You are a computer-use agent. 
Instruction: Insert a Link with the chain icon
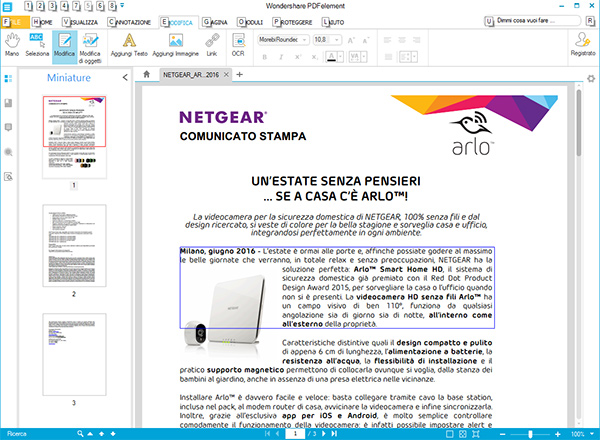[x=212, y=45]
